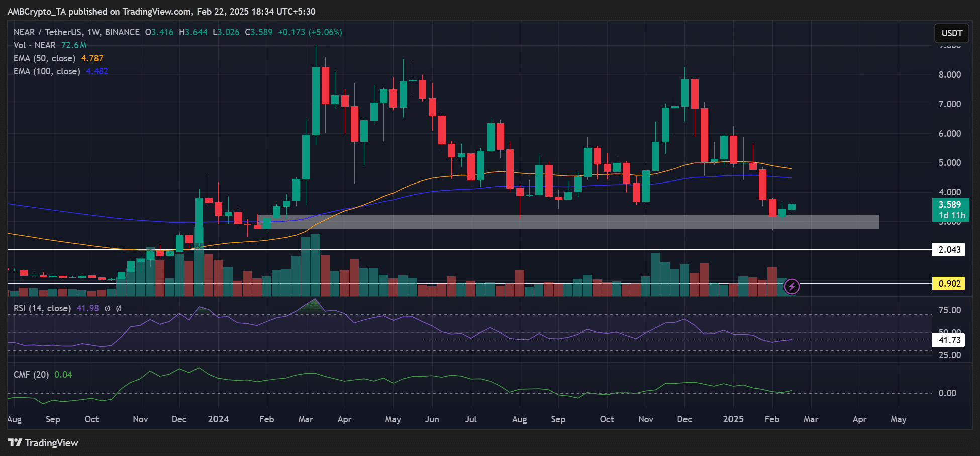Click the 2024 label on time axis
980x456 pixels.
coord(218,419)
